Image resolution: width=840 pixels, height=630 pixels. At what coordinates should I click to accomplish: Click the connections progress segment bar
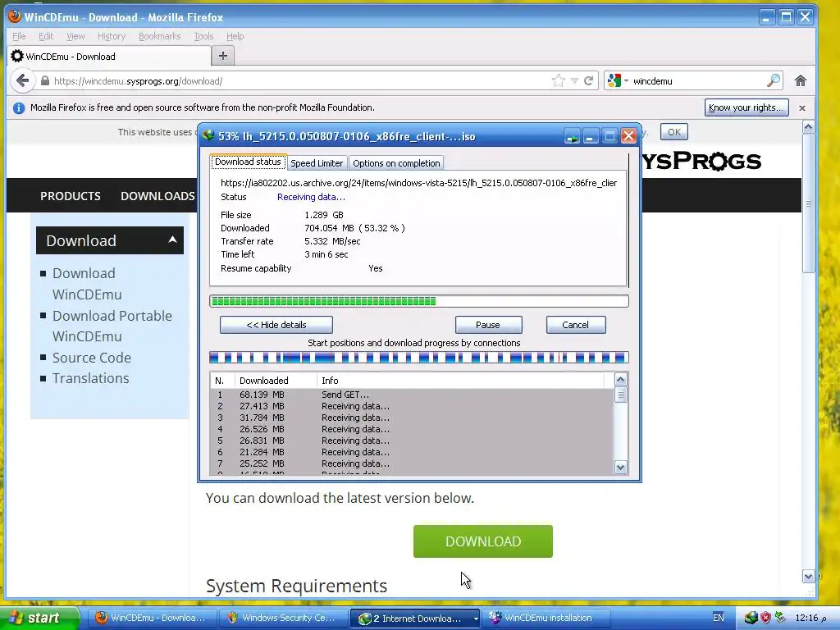coord(419,358)
